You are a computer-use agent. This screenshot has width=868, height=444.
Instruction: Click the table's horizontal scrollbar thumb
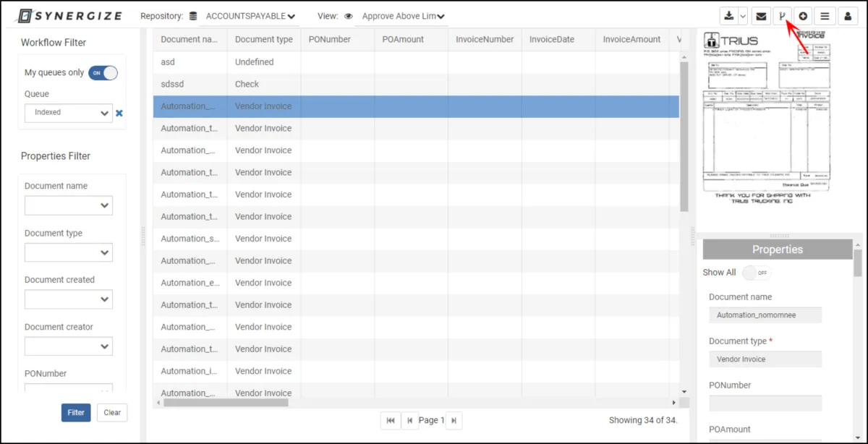pos(226,402)
